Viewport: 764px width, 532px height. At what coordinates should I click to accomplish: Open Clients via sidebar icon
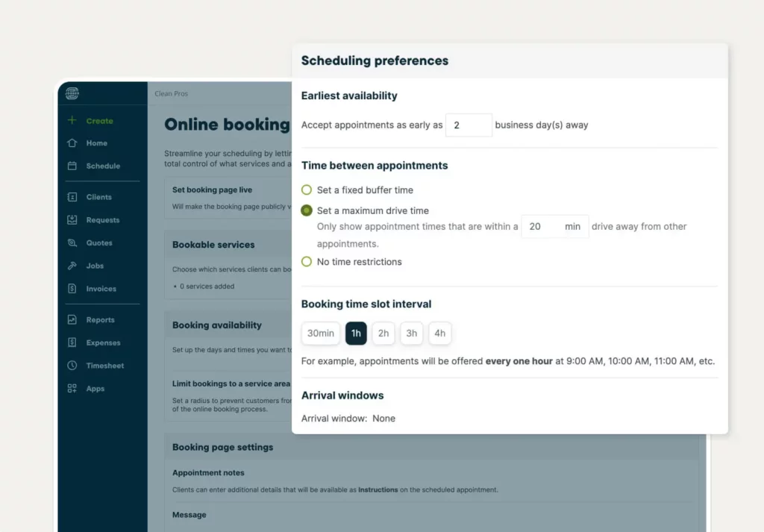pyautogui.click(x=72, y=197)
